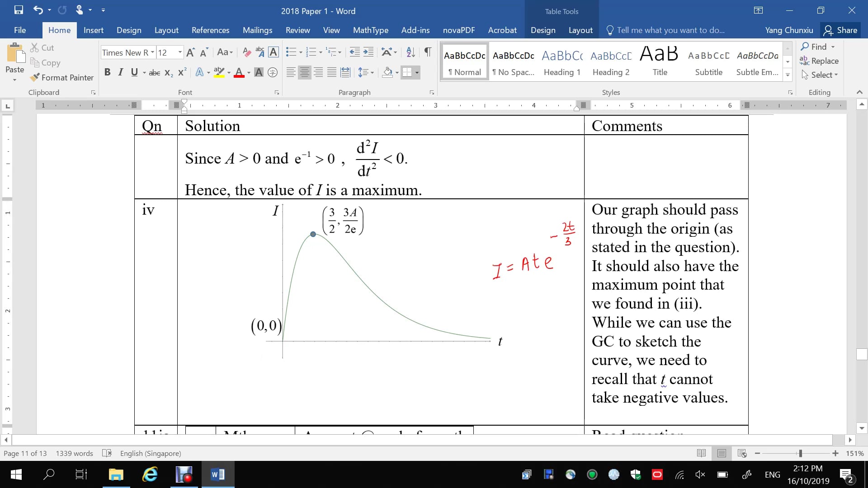Open Microsoft Edge from taskbar

150,474
